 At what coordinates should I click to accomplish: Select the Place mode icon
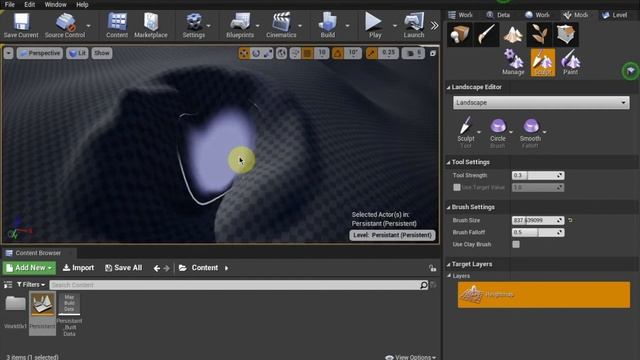pos(460,34)
